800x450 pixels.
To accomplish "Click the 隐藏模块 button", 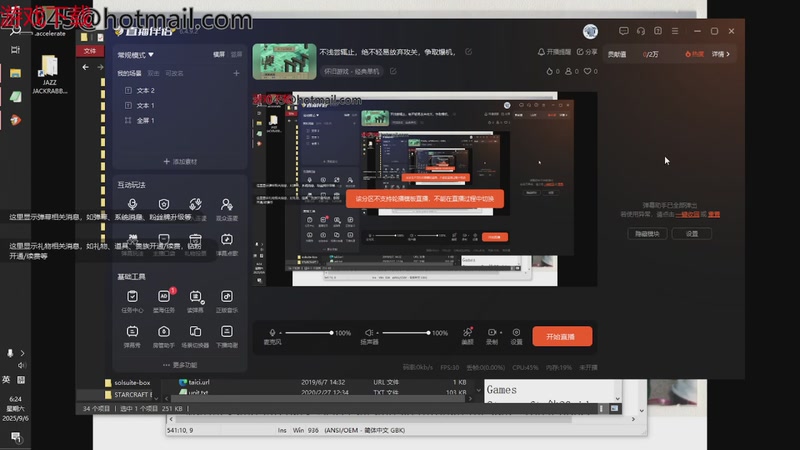I will tap(647, 234).
